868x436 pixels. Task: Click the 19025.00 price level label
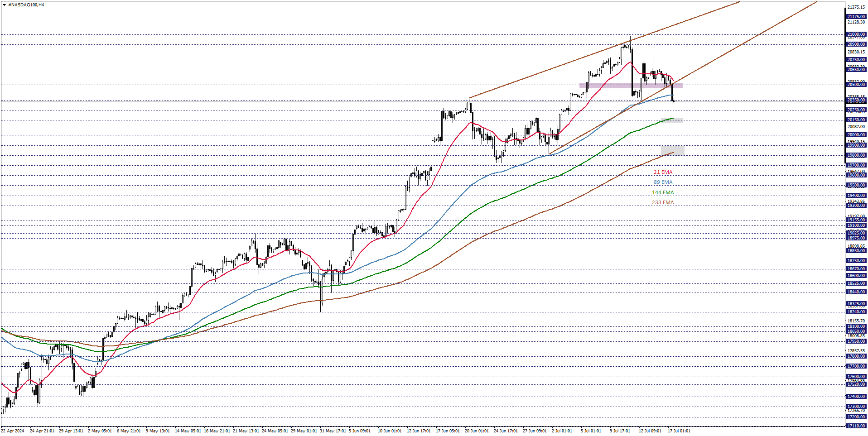coord(856,233)
